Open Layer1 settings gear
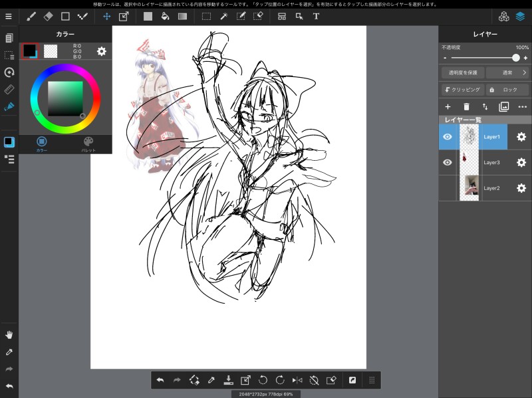Image resolution: width=532 pixels, height=398 pixels. 521,137
